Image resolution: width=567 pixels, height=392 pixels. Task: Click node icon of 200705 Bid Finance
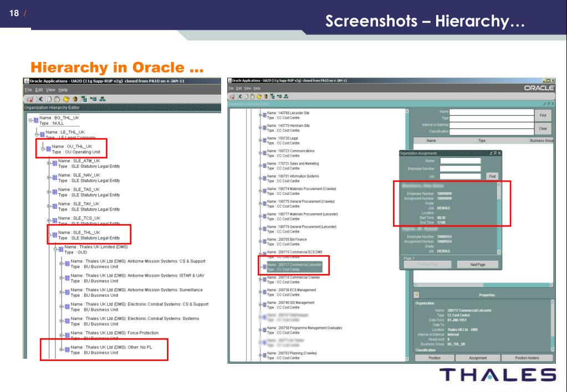[x=264, y=242]
